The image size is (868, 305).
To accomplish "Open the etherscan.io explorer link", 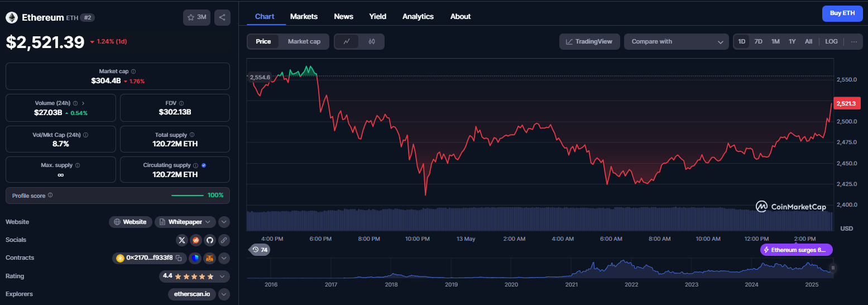I will coord(191,294).
